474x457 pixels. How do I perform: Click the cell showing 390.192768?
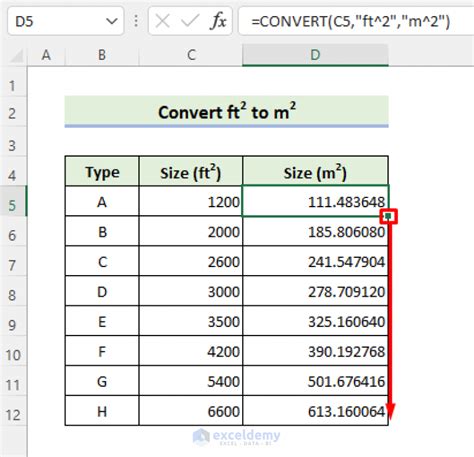[315, 351]
